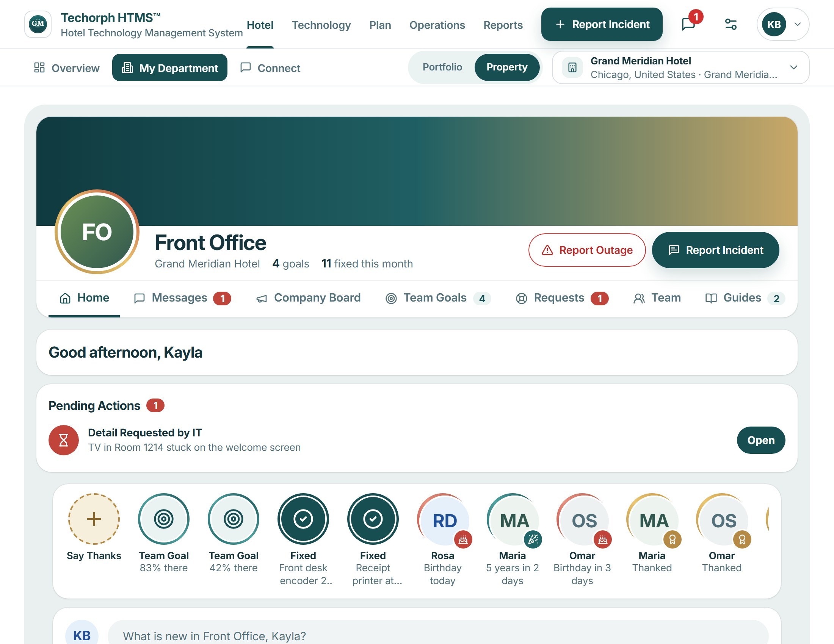Click the Say Thanks plus circle

click(x=94, y=519)
